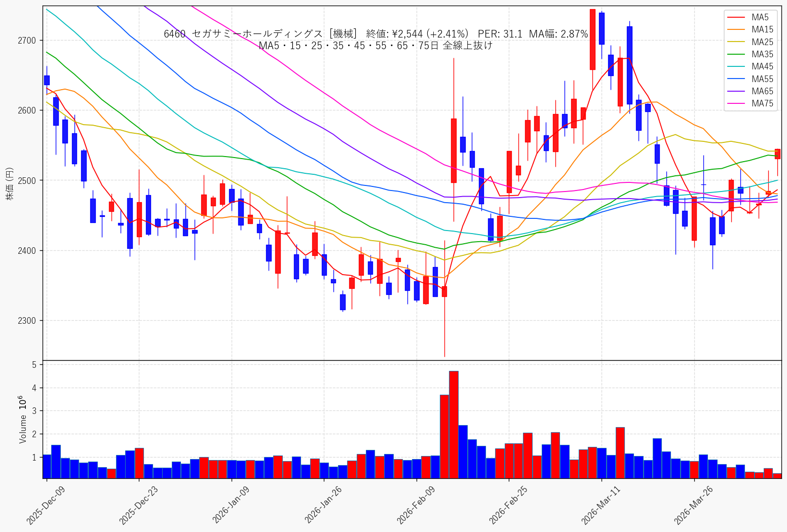Image resolution: width=787 pixels, height=532 pixels.
Task: Click the 2600 price axis label
Action: pos(27,110)
